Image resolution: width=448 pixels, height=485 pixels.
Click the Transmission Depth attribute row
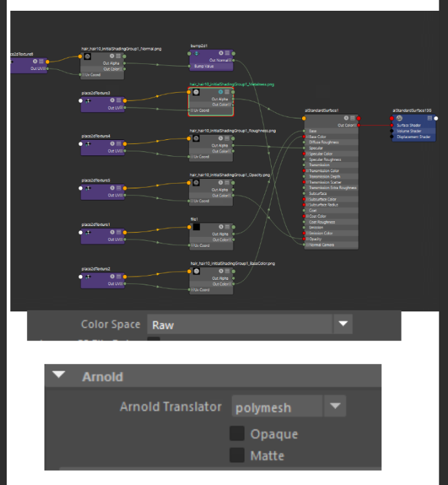(x=331, y=176)
